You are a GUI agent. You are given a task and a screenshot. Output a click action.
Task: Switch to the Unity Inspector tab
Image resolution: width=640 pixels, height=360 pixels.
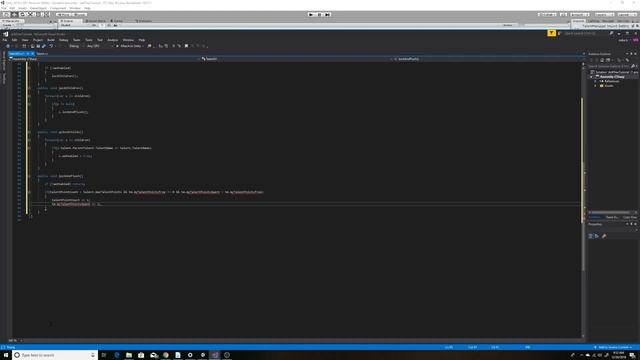(x=578, y=21)
